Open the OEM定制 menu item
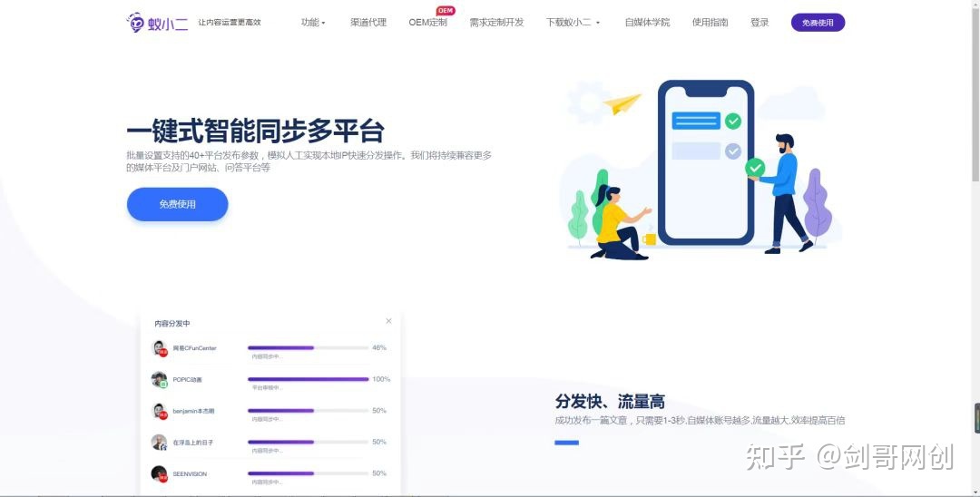 (x=427, y=23)
